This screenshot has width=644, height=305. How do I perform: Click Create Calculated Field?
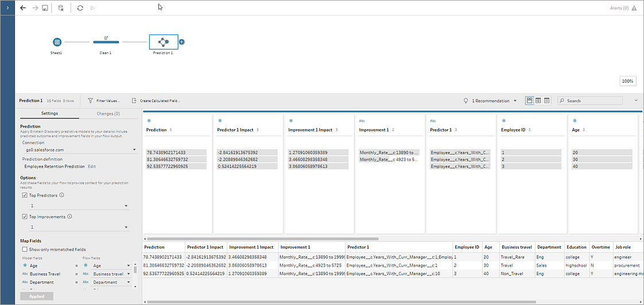click(156, 101)
